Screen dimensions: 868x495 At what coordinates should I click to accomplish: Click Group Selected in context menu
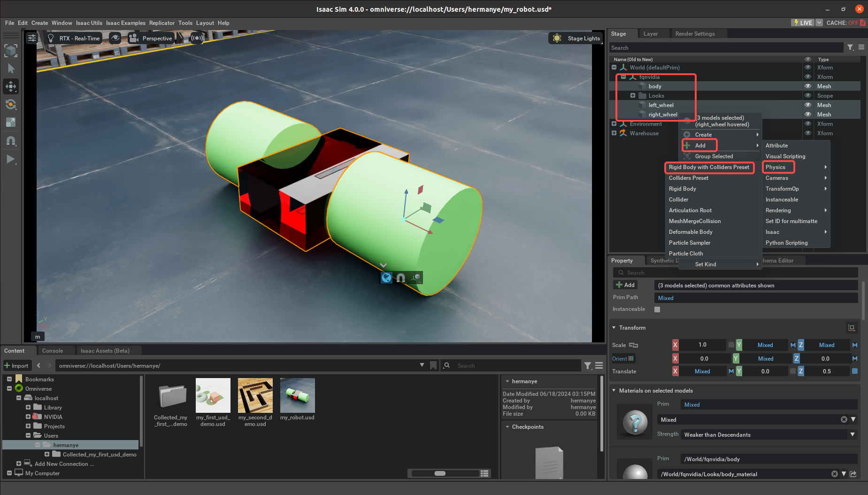[x=714, y=156]
